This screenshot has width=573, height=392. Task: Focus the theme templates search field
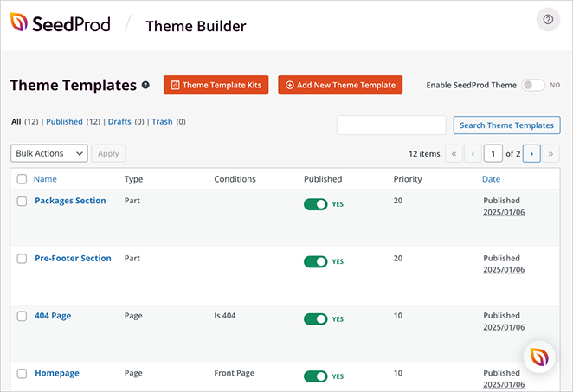(390, 125)
